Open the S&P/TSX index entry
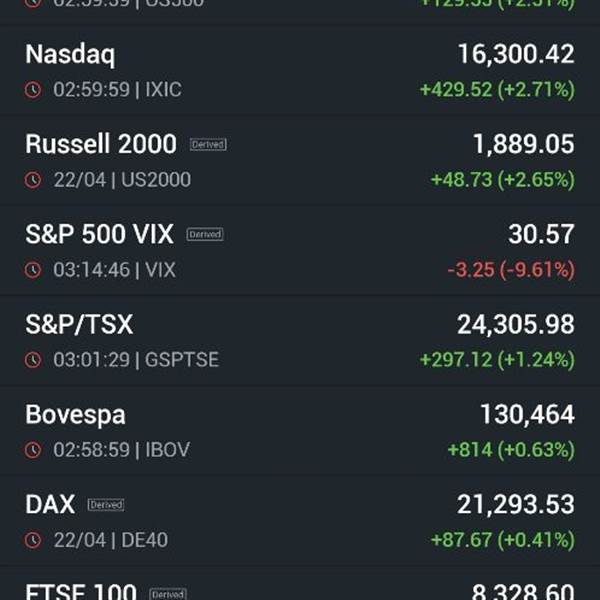Image resolution: width=600 pixels, height=600 pixels. click(300, 341)
